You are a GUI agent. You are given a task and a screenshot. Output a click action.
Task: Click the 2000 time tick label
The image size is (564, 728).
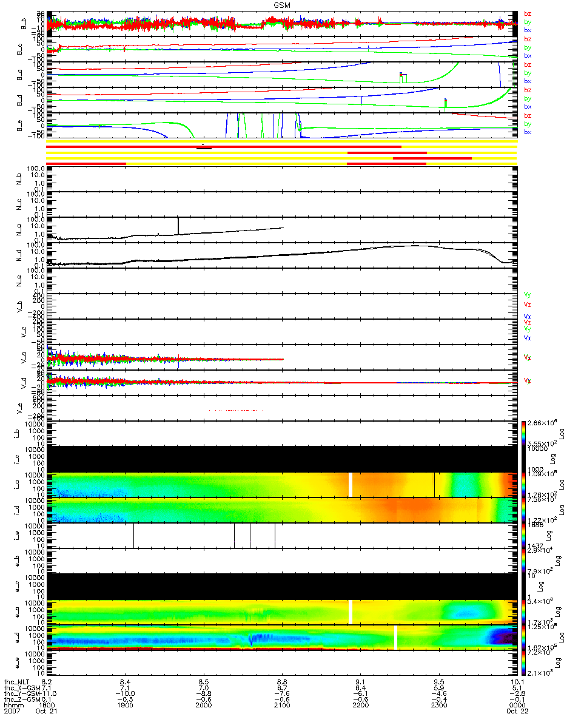(x=204, y=706)
